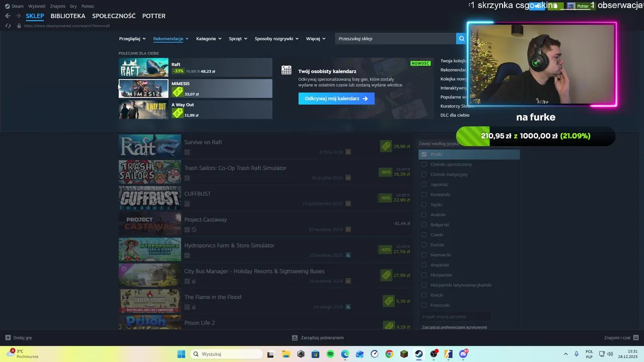Open the MIMESIS recommended game thumbnail
644x362 pixels.
(143, 89)
